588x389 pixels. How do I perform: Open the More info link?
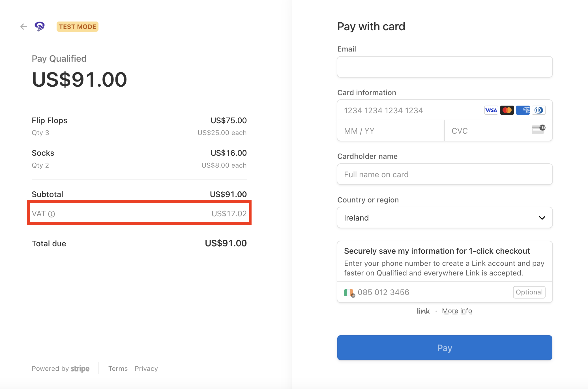click(x=457, y=311)
